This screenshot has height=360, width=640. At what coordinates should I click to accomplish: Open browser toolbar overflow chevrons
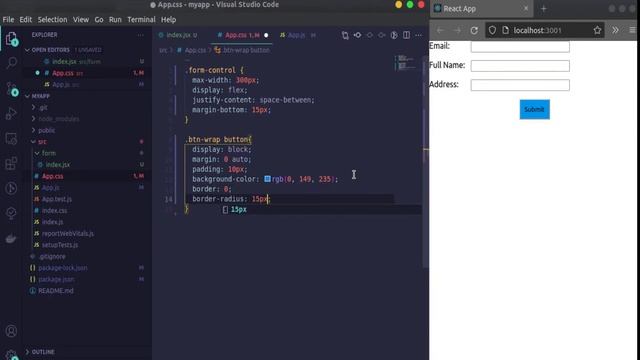pyautogui.click(x=615, y=30)
